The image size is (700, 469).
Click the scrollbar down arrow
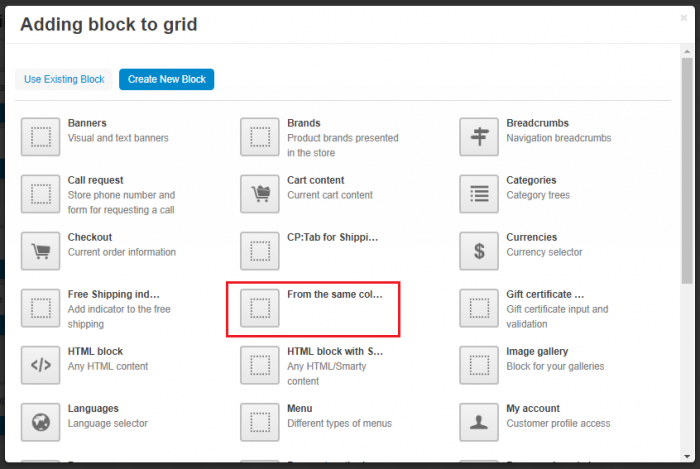point(687,457)
